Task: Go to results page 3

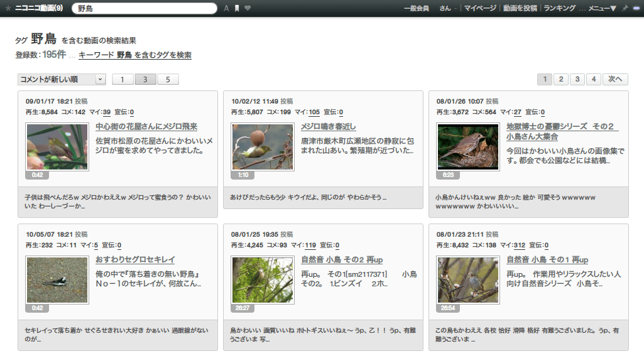Action: click(577, 79)
